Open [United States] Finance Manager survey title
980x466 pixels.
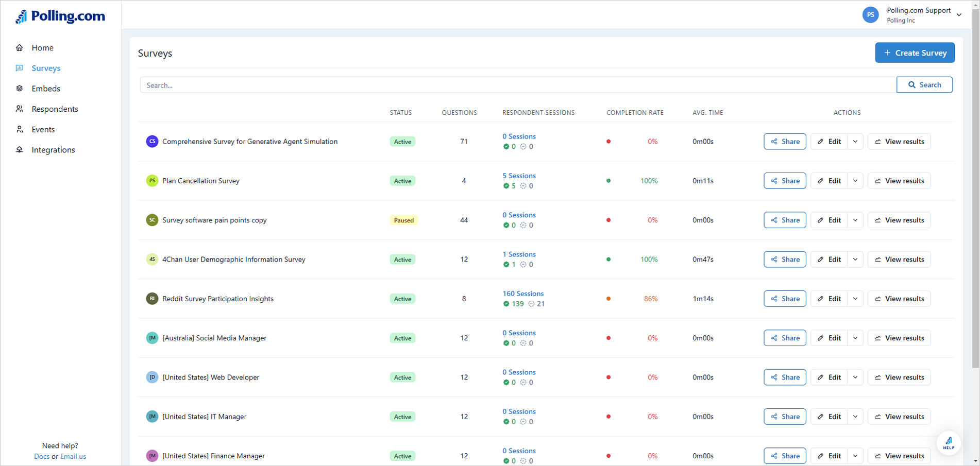pyautogui.click(x=213, y=456)
